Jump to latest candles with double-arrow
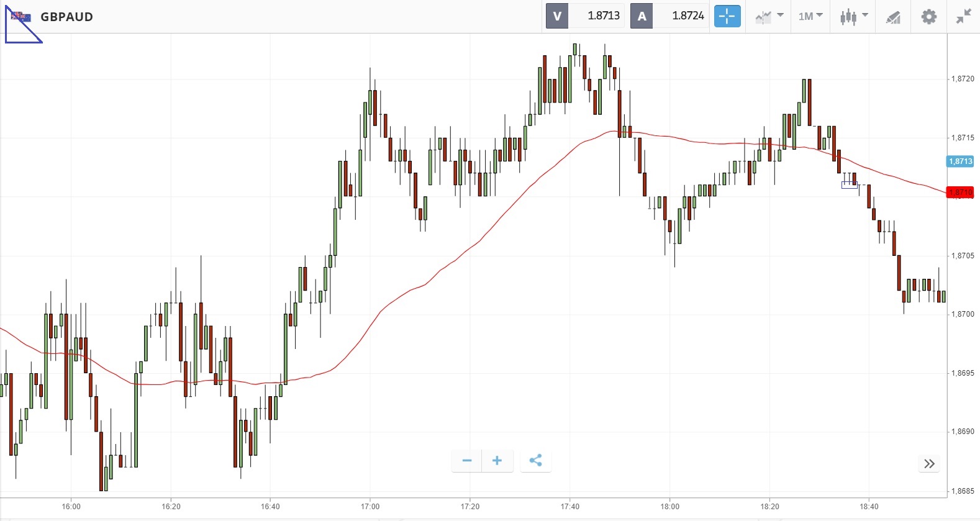The height and width of the screenshot is (521, 980). [x=929, y=464]
